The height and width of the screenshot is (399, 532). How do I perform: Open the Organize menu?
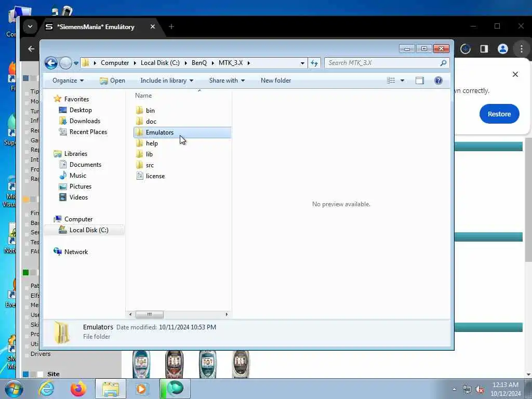pyautogui.click(x=68, y=81)
